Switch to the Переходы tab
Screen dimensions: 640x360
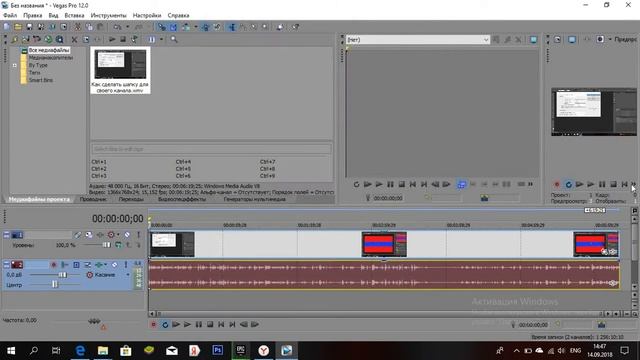click(x=131, y=199)
